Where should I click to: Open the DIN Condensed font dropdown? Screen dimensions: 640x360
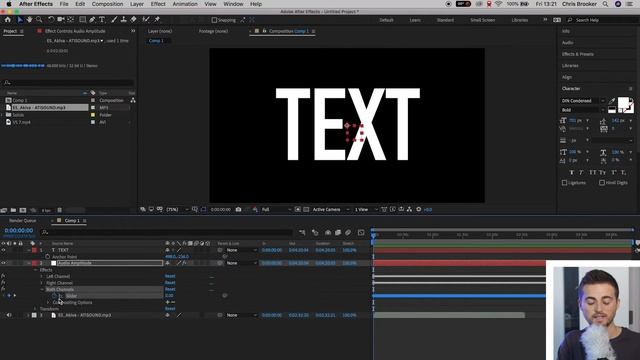tap(583, 101)
